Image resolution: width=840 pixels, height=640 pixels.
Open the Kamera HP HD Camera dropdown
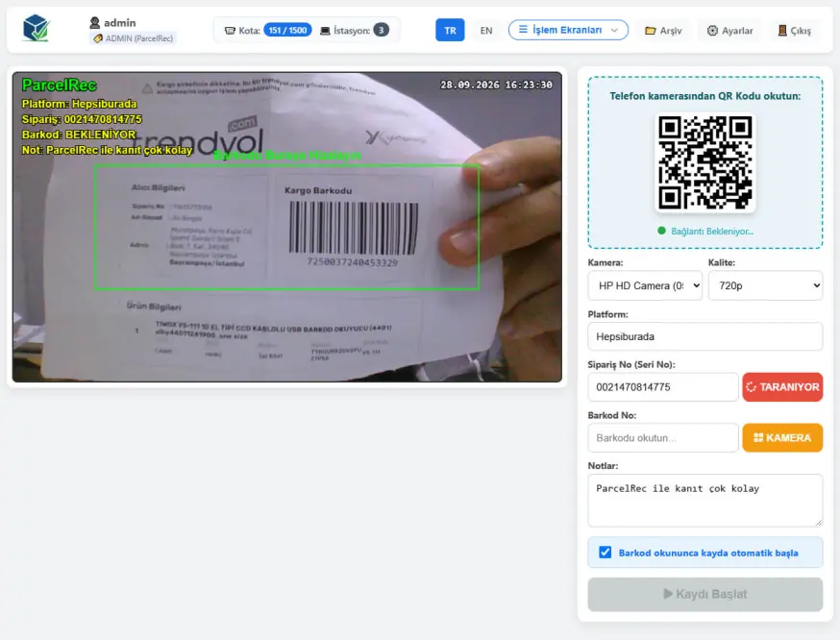(645, 285)
